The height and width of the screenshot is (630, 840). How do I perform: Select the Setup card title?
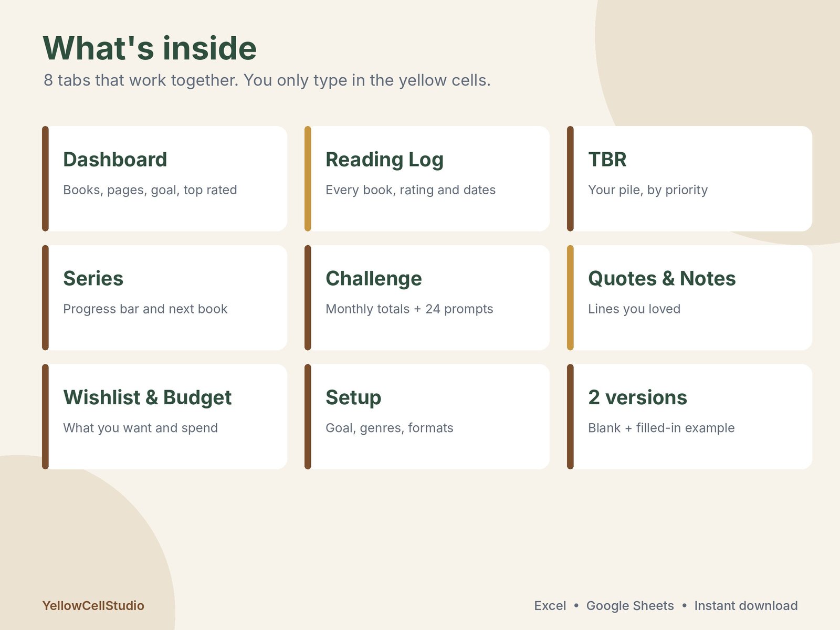click(353, 398)
